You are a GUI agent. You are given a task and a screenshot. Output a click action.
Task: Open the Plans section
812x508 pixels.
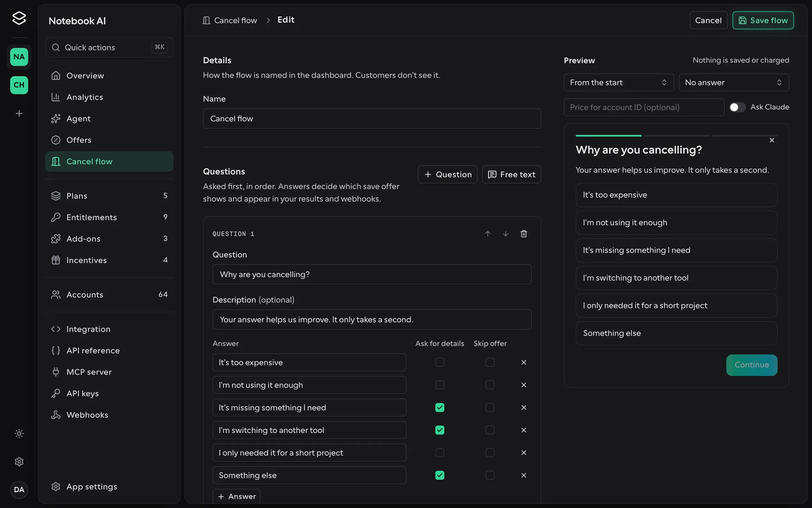coord(109,196)
